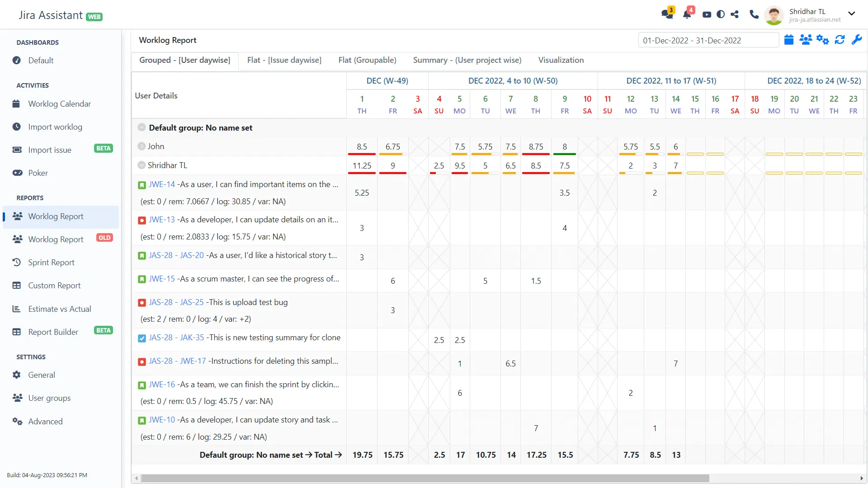Click the blue calendar icon
868x488 pixels.
click(788, 40)
